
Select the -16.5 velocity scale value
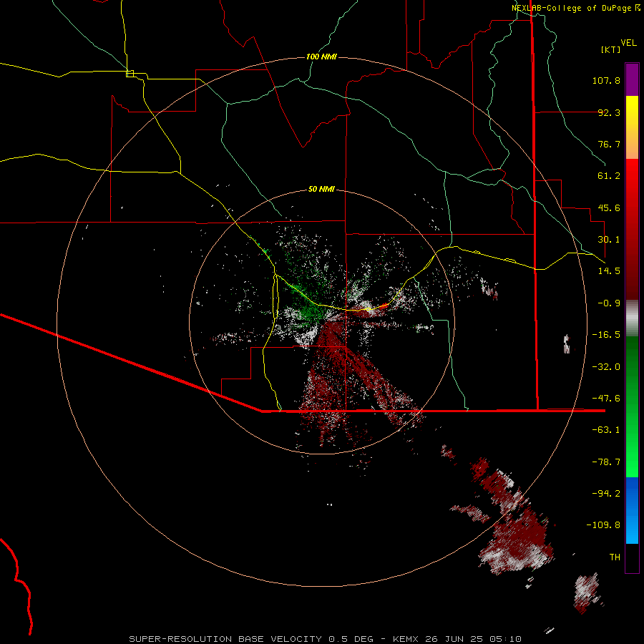click(x=606, y=335)
